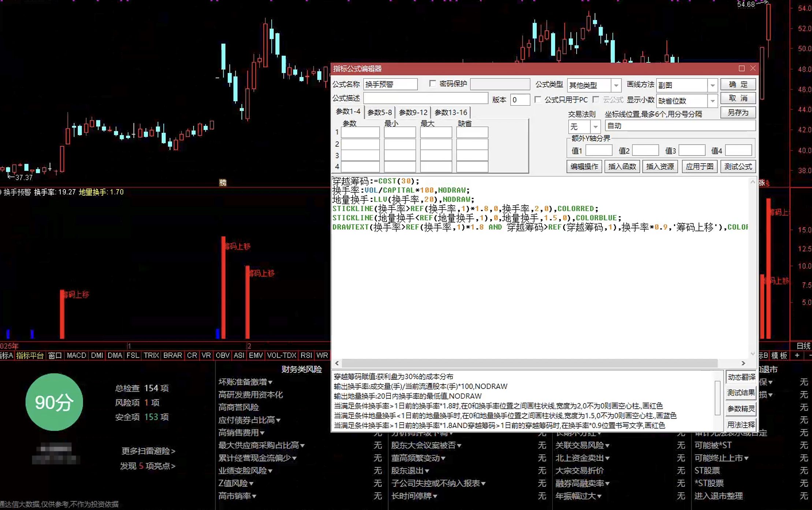This screenshot has width=812, height=510.
Task: Click the 插入函数 button
Action: click(622, 167)
